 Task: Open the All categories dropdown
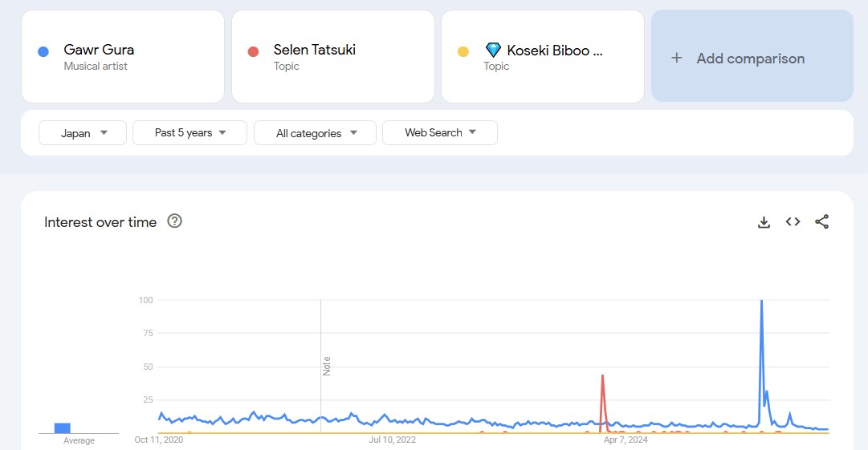[x=315, y=133]
